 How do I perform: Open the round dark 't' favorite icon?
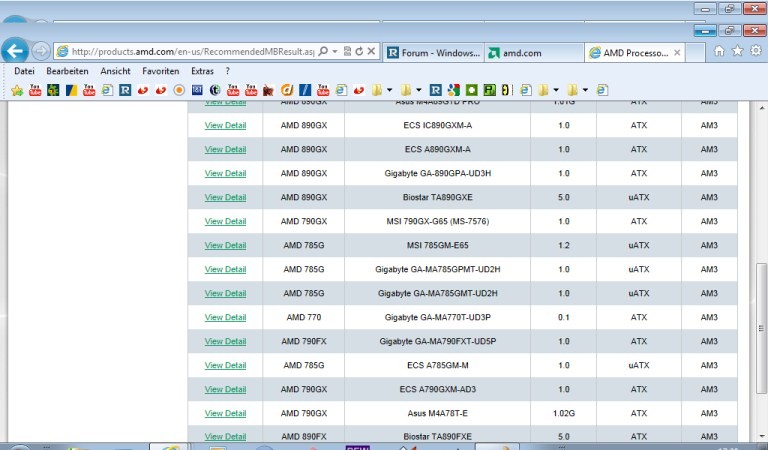[x=215, y=90]
